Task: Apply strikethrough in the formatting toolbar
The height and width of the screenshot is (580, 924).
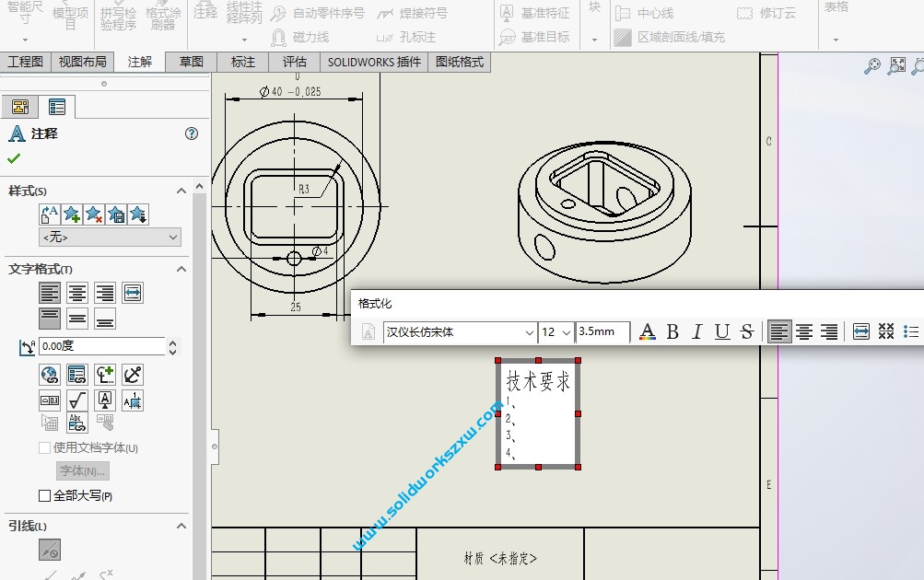Action: click(747, 332)
